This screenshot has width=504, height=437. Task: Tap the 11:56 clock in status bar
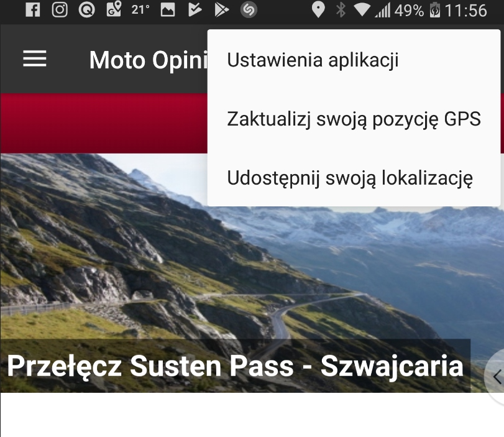(465, 11)
